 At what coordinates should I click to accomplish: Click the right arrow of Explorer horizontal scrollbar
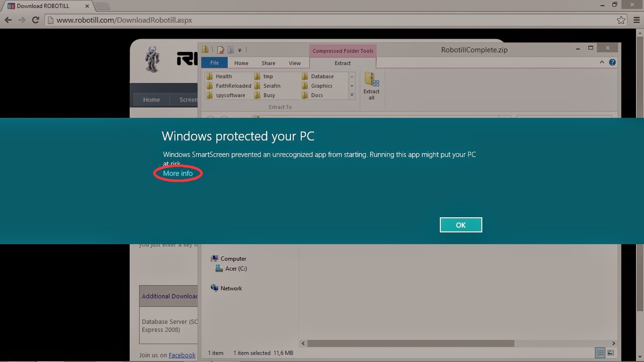[x=613, y=344]
